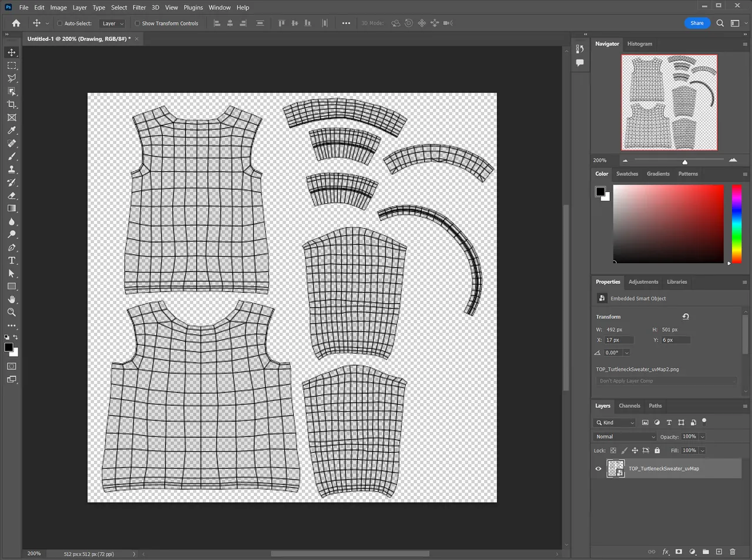This screenshot has width=752, height=560.
Task: Select the Eyedropper tool
Action: (x=12, y=130)
